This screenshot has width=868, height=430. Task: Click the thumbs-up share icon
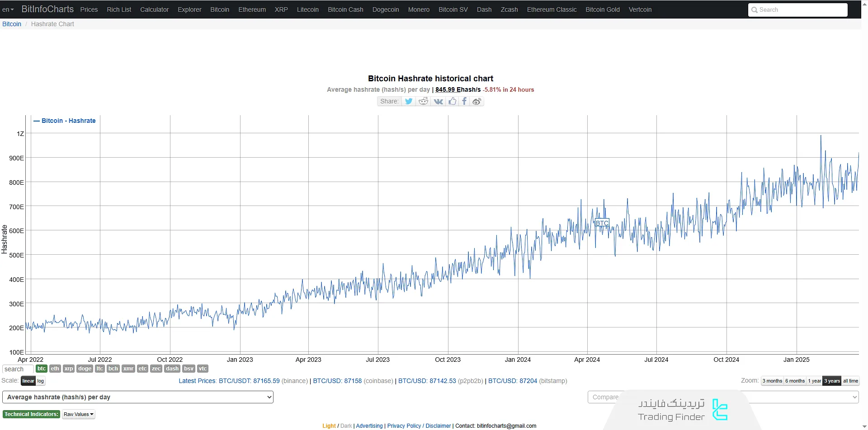(x=453, y=101)
